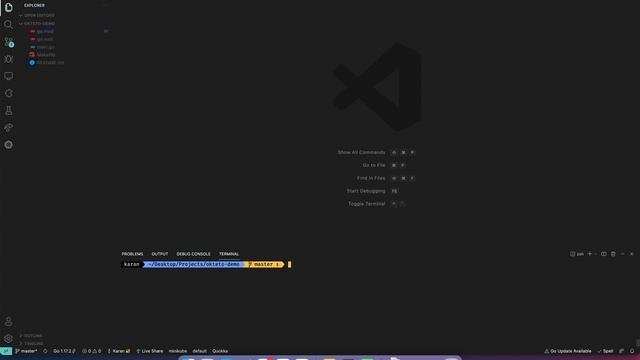Click the Karan status bar item
640x360 pixels.
pos(119,351)
